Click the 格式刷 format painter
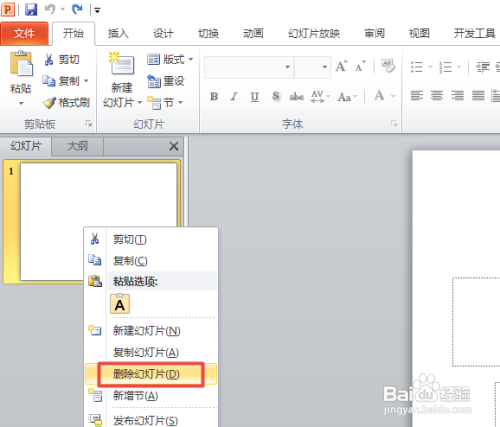Viewport: 500px width, 427px height. [x=66, y=102]
